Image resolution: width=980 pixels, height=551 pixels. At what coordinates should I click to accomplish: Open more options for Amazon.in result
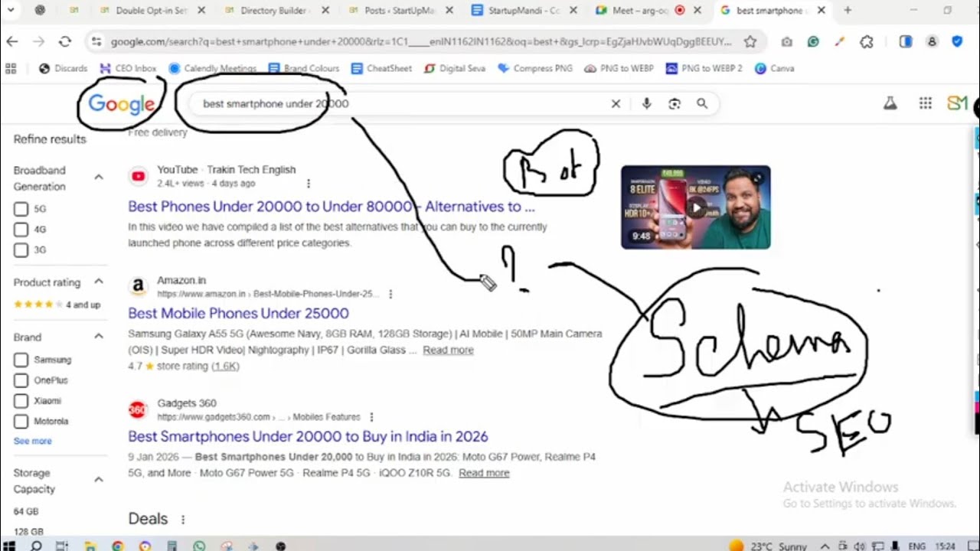[x=390, y=294]
